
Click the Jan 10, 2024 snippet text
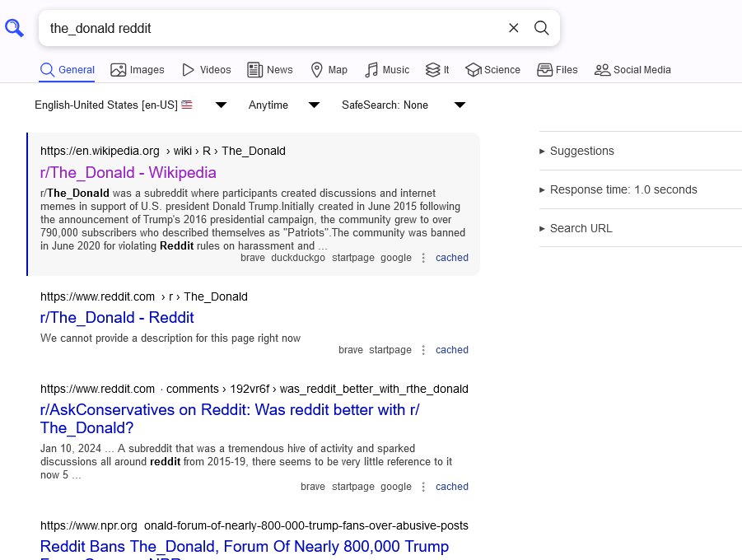coord(246,462)
